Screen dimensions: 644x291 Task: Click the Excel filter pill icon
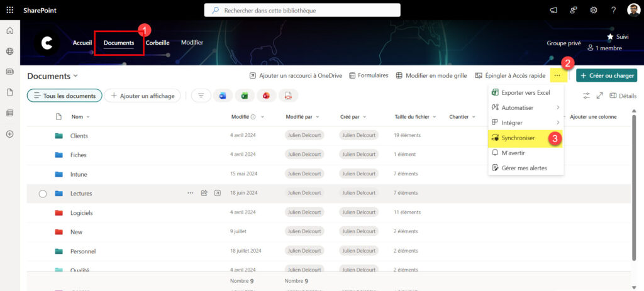pyautogui.click(x=244, y=96)
